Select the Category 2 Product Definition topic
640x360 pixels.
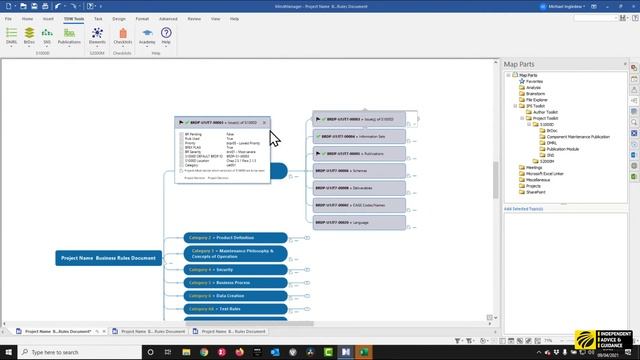[236, 238]
